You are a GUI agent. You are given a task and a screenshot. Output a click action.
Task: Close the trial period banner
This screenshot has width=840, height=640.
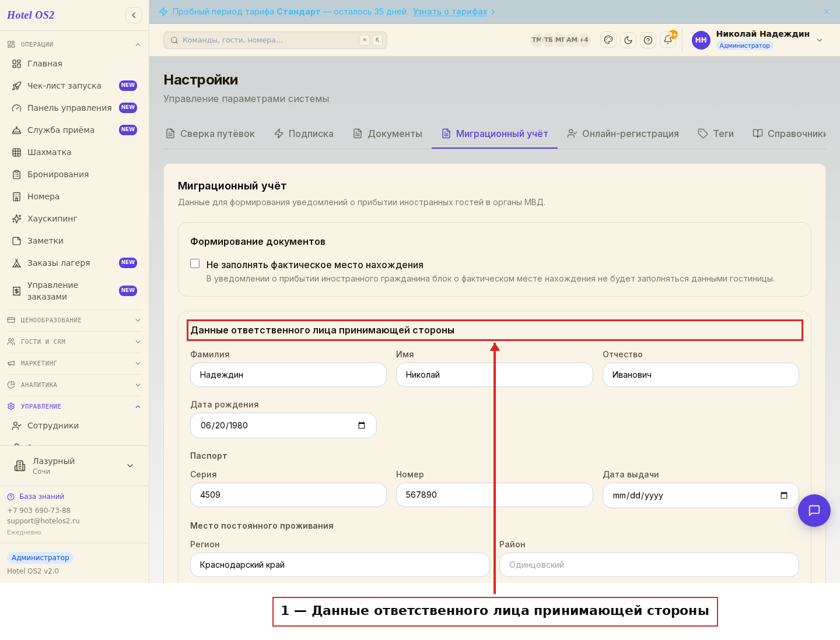pos(827,12)
